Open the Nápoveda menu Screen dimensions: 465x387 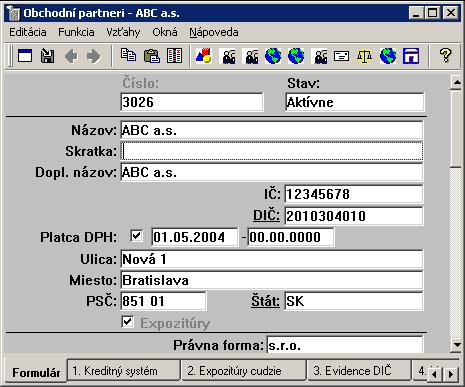tap(214, 32)
